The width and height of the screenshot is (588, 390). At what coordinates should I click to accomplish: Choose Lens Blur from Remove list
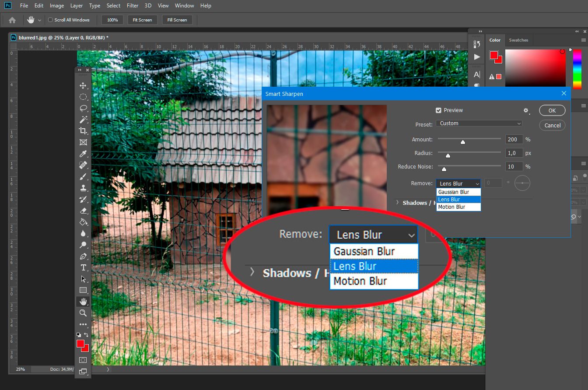[x=458, y=200]
